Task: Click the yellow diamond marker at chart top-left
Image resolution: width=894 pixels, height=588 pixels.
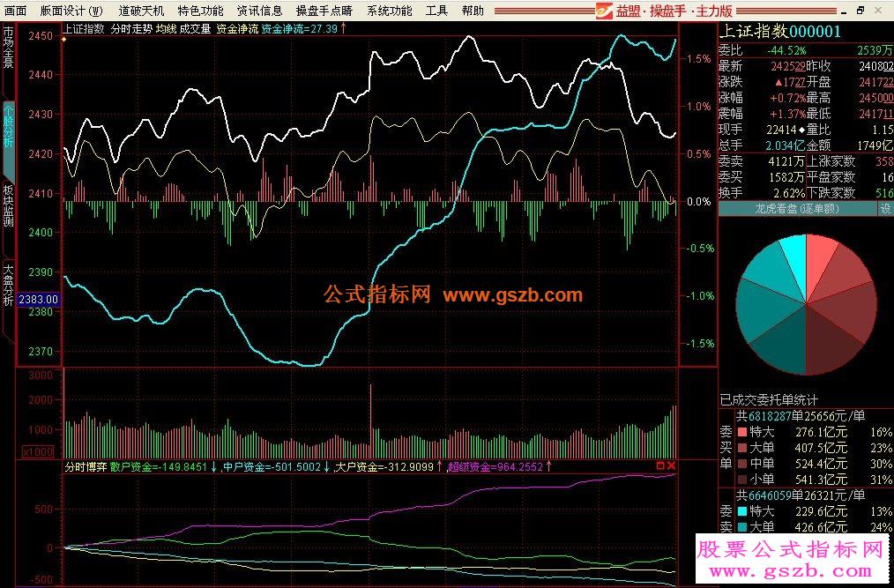Action: click(x=64, y=40)
